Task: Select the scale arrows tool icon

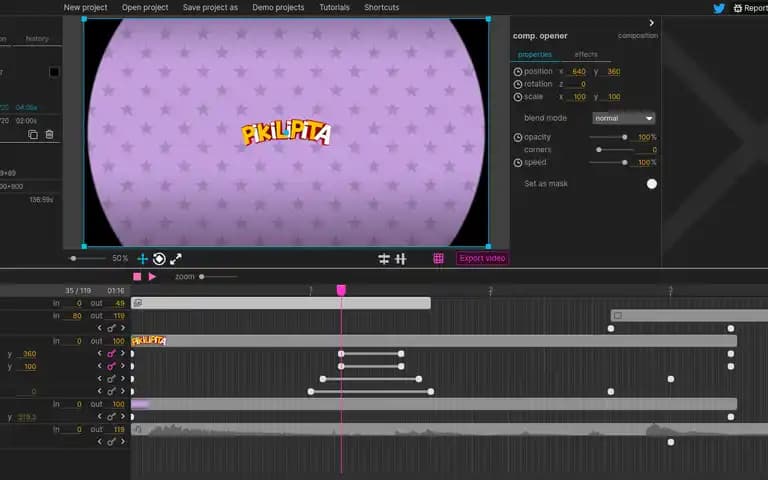Action: (176, 259)
